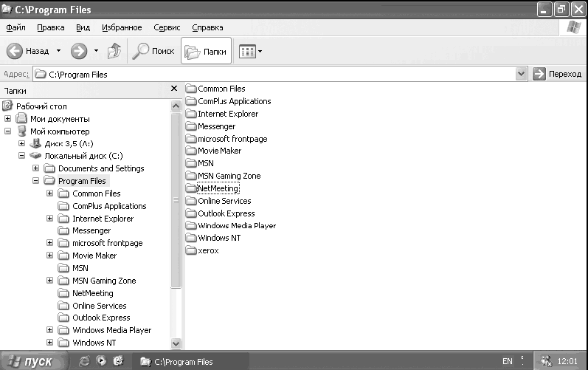Click the Forward arrow navigation icon
The image size is (588, 370).
79,51
